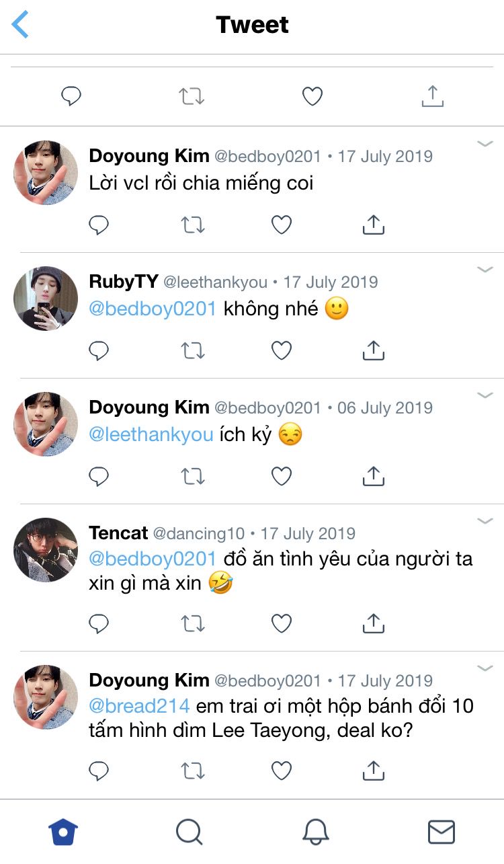Share the 'ích kỷ' tweet
This screenshot has width=504, height=864.
point(373,476)
